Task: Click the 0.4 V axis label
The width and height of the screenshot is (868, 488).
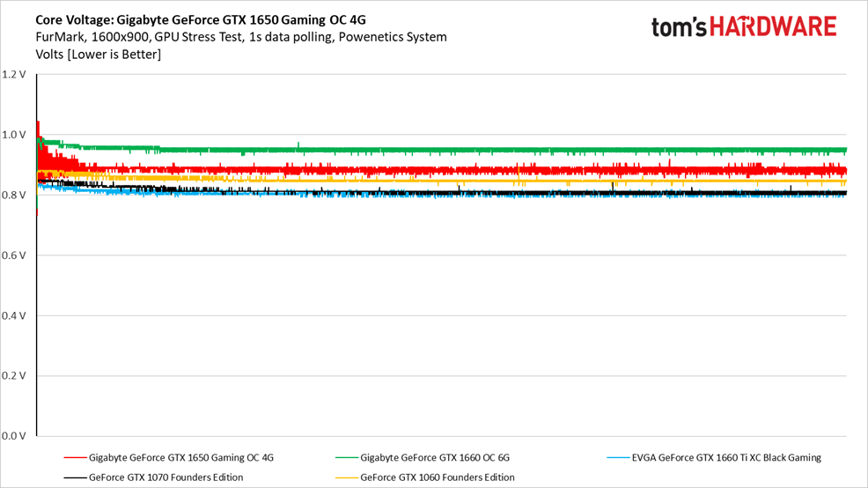Action: (14, 315)
